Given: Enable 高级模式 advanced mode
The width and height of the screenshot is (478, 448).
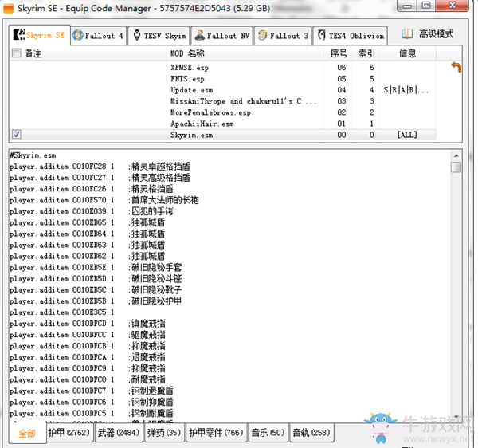Looking at the screenshot, I should pyautogui.click(x=427, y=33).
